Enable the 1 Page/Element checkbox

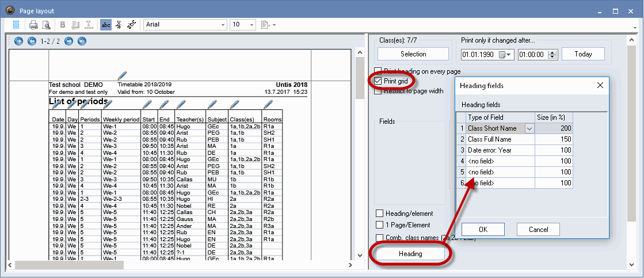tap(380, 225)
